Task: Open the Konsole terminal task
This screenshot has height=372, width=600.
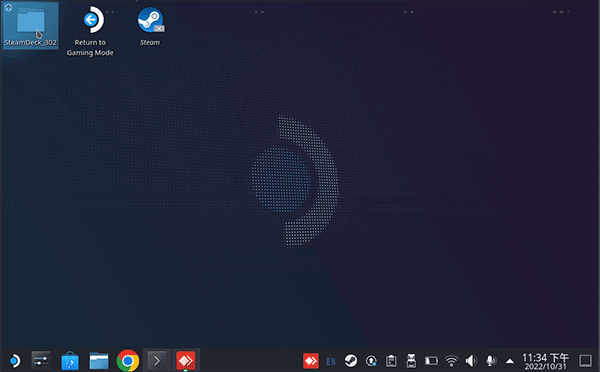Action: 157,361
